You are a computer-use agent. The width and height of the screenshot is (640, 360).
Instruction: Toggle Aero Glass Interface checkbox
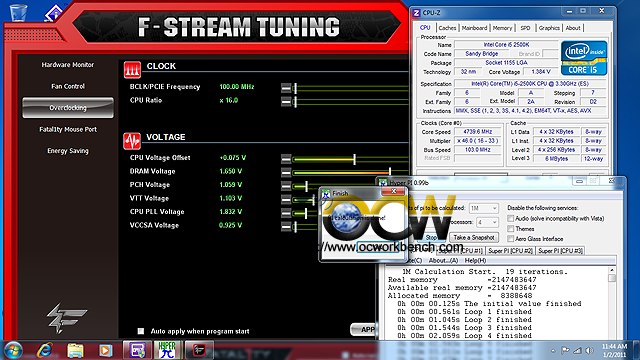[511, 238]
